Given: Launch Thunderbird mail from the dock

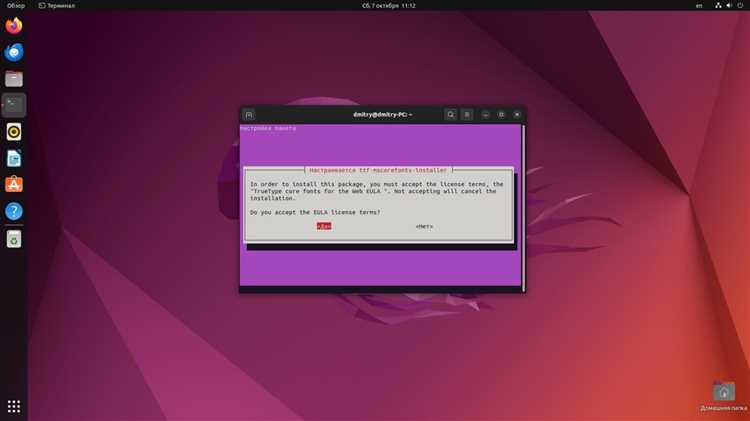Looking at the screenshot, I should point(14,52).
